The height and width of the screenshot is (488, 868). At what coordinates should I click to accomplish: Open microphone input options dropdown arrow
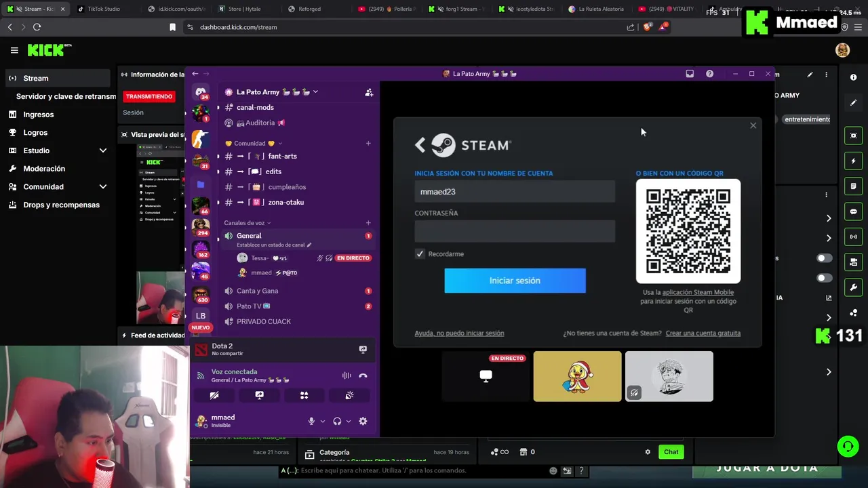(x=322, y=422)
